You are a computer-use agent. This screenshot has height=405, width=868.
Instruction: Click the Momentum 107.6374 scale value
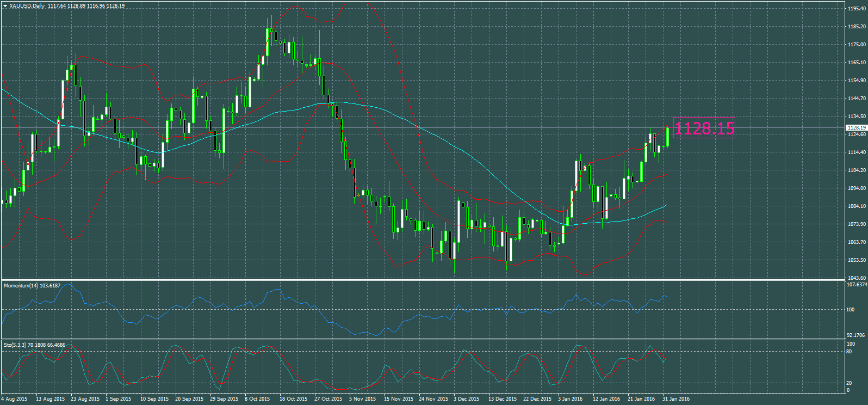(x=857, y=285)
